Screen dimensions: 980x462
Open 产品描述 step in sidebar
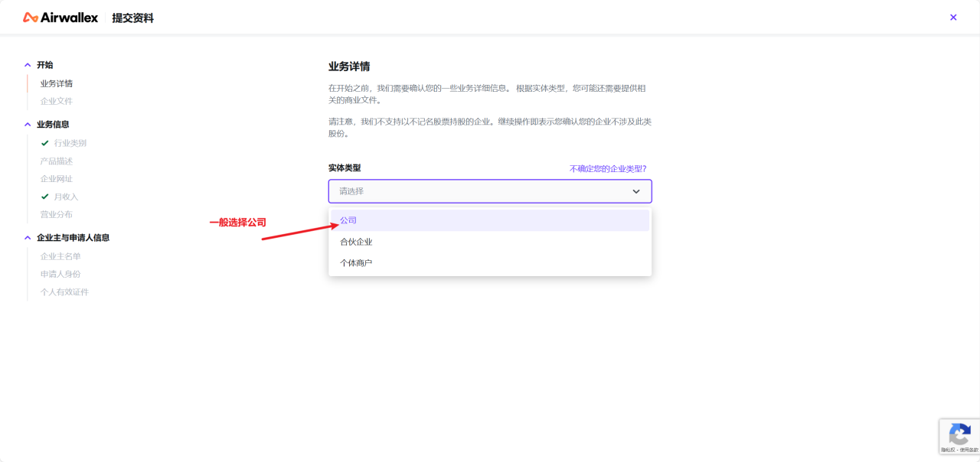pos(57,161)
